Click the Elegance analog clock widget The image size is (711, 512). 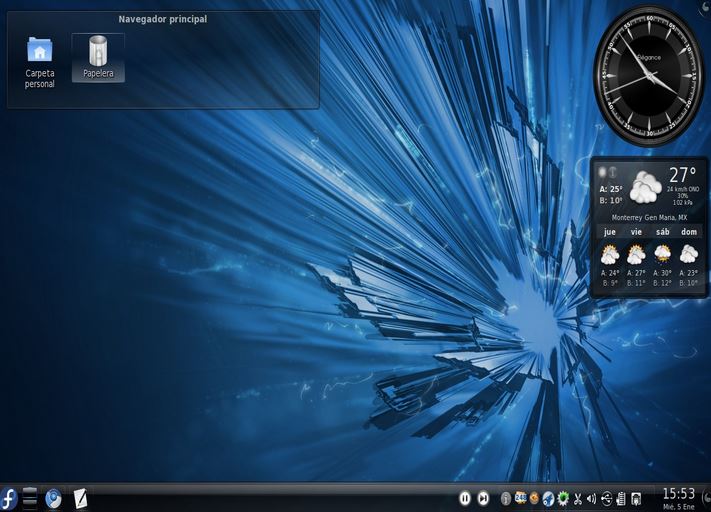coord(648,76)
